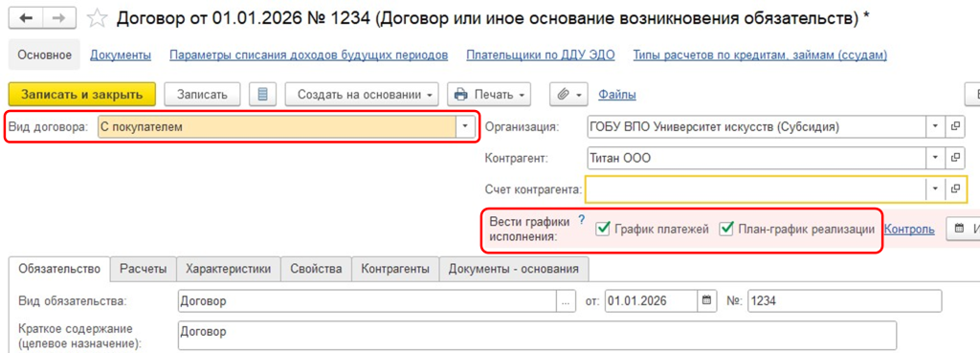Click the Записать button
This screenshot has height=353, width=980.
pyautogui.click(x=202, y=95)
